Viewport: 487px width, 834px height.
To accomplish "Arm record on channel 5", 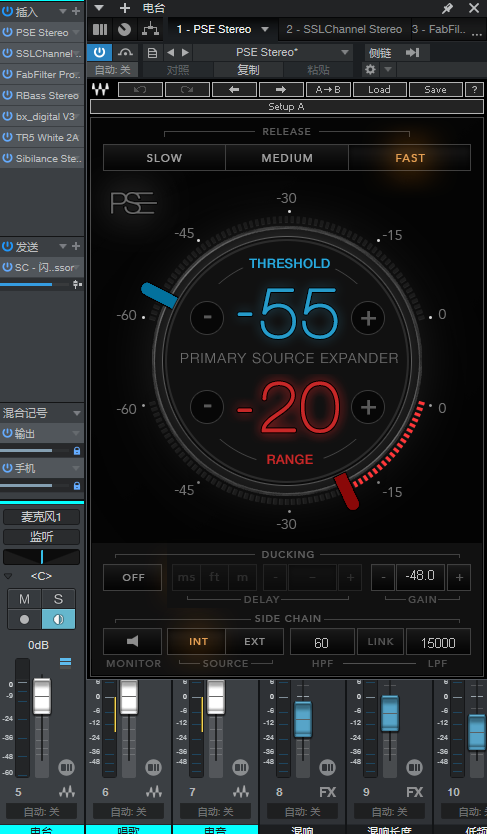I will [24, 620].
